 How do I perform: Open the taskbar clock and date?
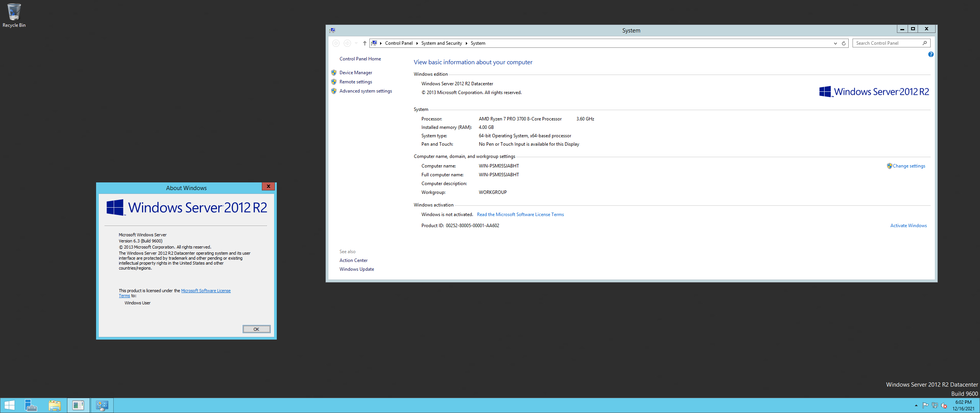[964, 405]
